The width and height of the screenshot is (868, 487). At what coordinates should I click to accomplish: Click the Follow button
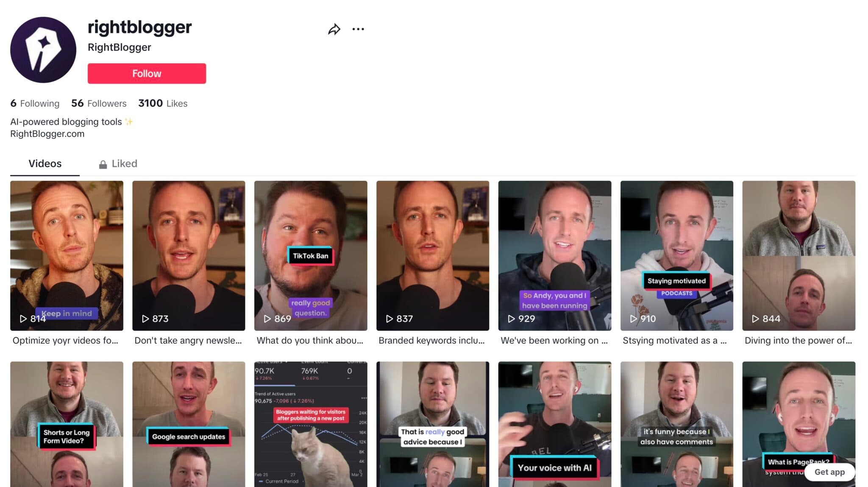coord(147,73)
